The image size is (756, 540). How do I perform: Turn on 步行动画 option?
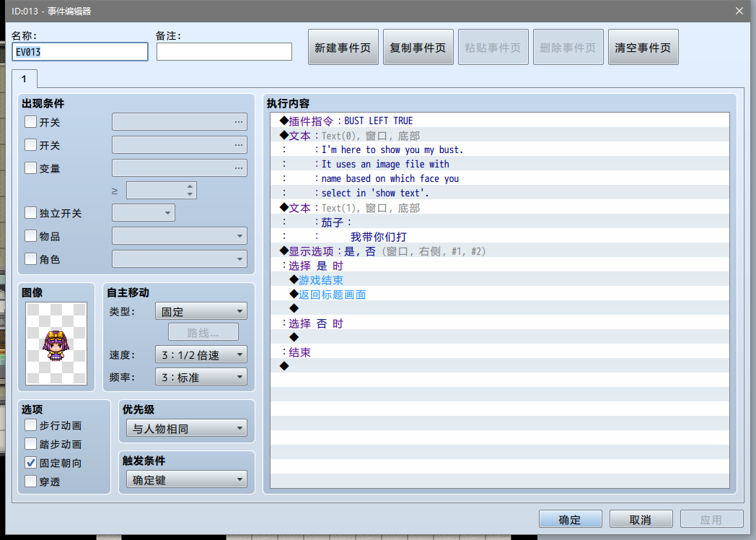[30, 425]
